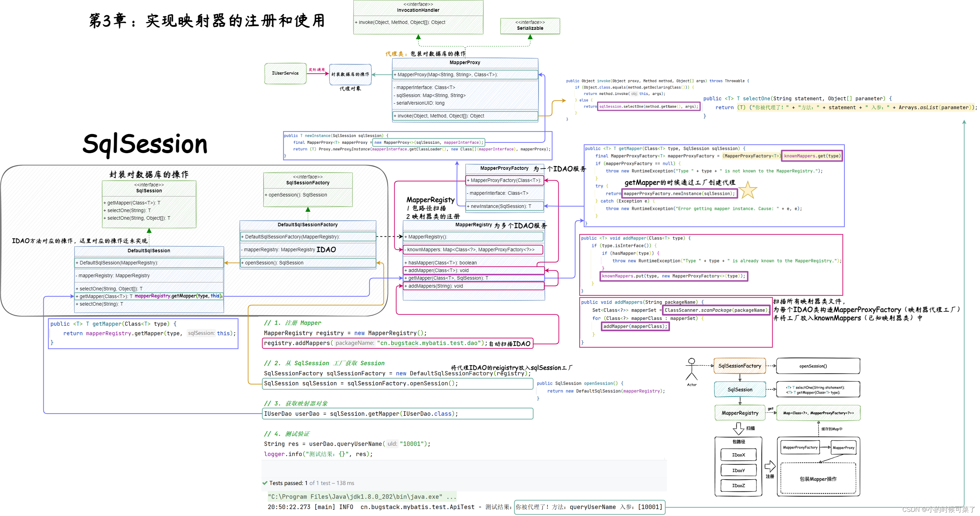Click the knownMappers field row in MapperRegistry
The height and width of the screenshot is (516, 980).
point(473,250)
